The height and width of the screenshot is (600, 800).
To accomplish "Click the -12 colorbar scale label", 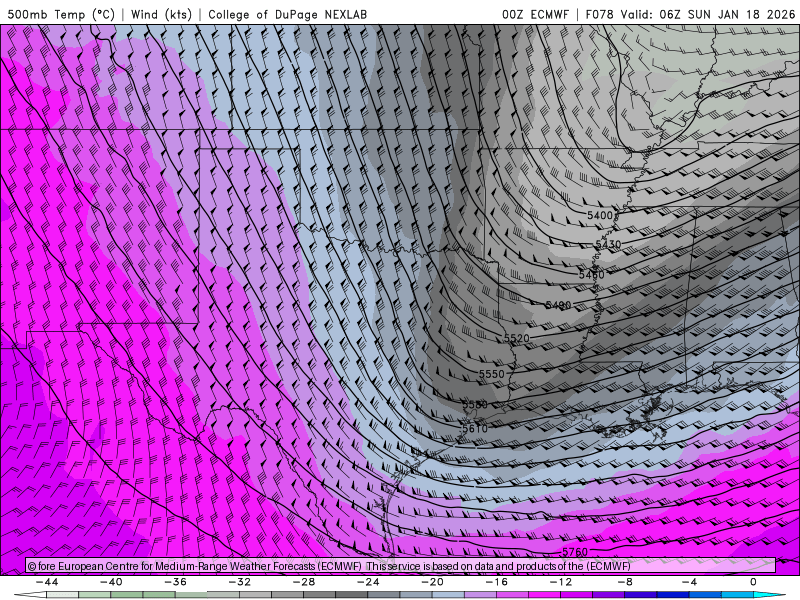I will coord(561,582).
